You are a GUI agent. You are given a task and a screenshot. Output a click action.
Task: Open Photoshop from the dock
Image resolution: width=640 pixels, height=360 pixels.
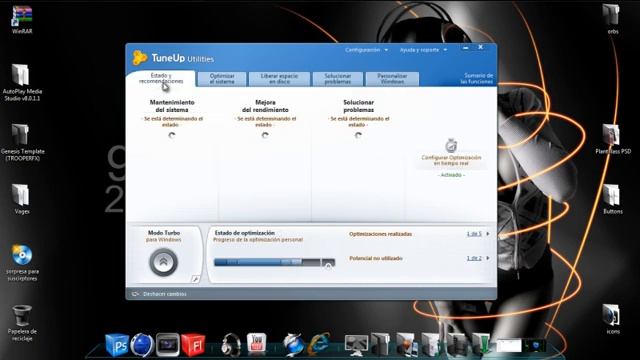(x=117, y=345)
